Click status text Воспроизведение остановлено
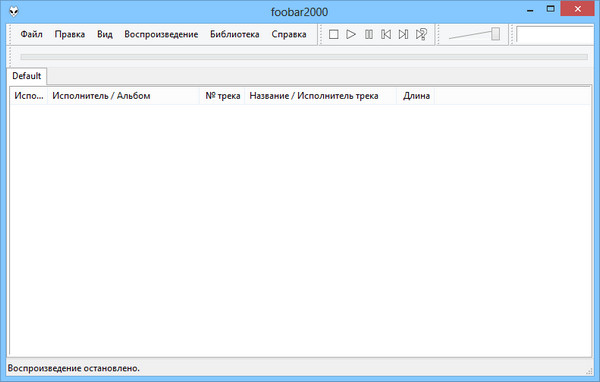Screen dimensions: 600x382 point(73,368)
